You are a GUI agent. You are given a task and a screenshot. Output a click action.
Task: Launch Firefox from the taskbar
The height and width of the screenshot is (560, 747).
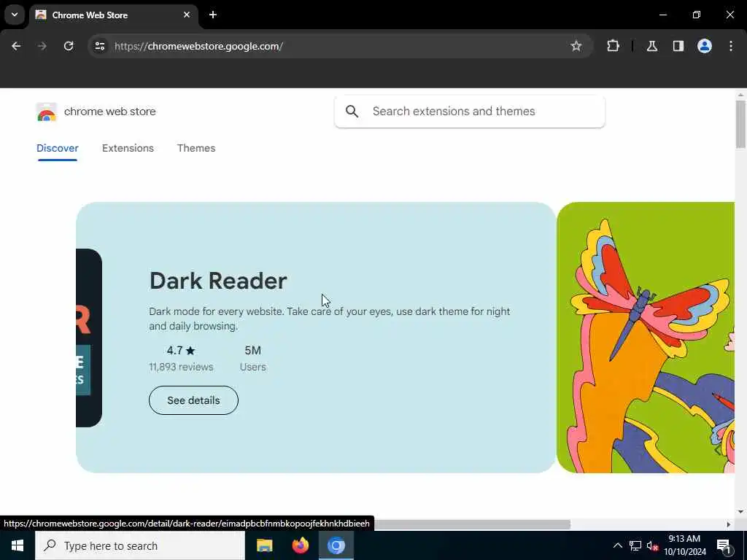(300, 545)
